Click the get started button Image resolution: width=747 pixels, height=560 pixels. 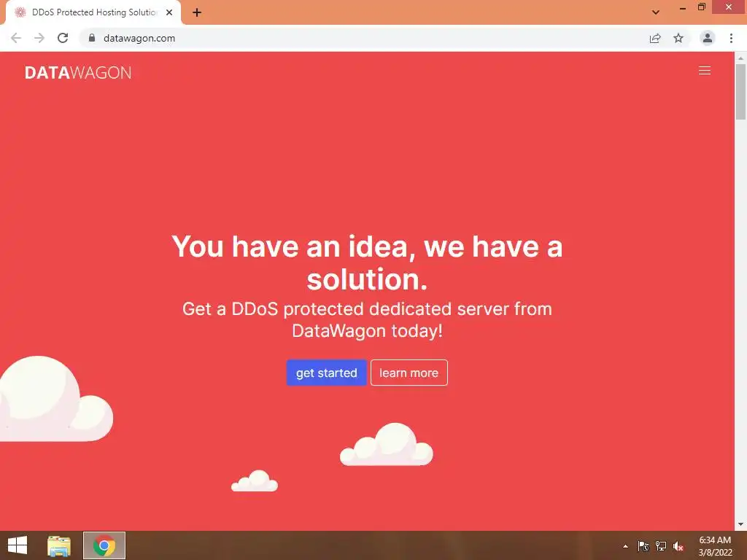pyautogui.click(x=326, y=373)
